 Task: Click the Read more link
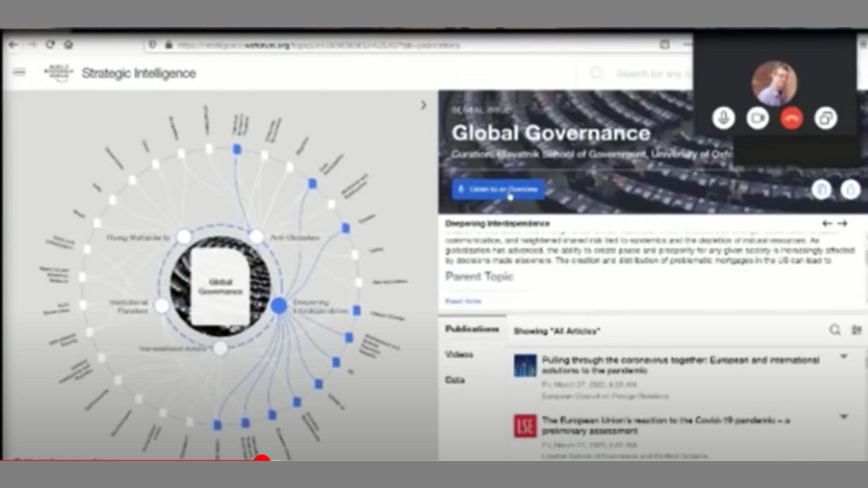[463, 301]
